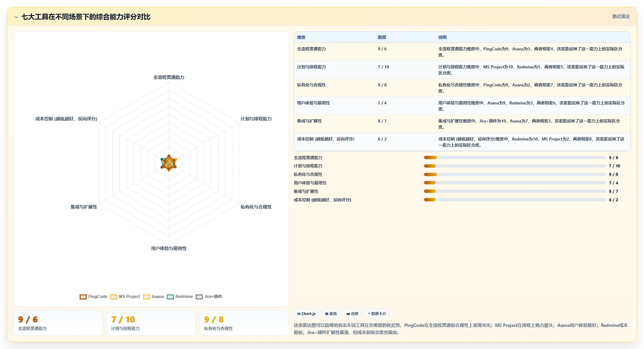Click the 成本控制 radar axis label
Viewport: 644px width, 349px height.
[x=66, y=119]
